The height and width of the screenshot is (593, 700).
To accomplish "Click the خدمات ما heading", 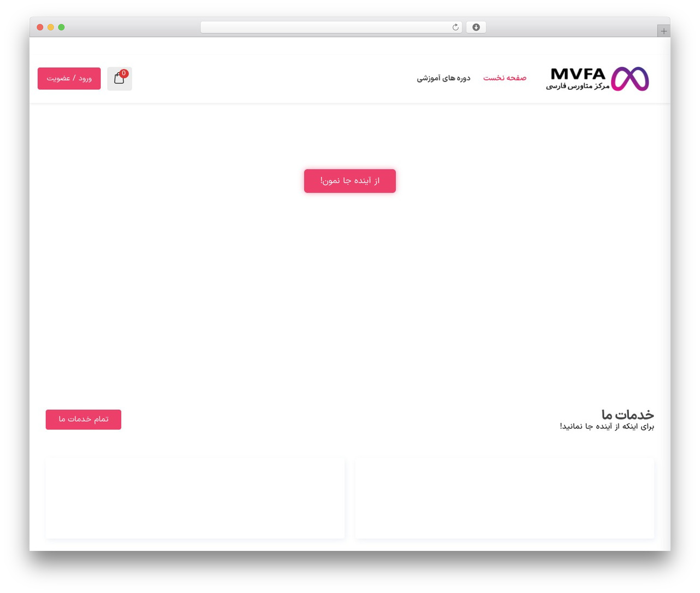I will [627, 414].
